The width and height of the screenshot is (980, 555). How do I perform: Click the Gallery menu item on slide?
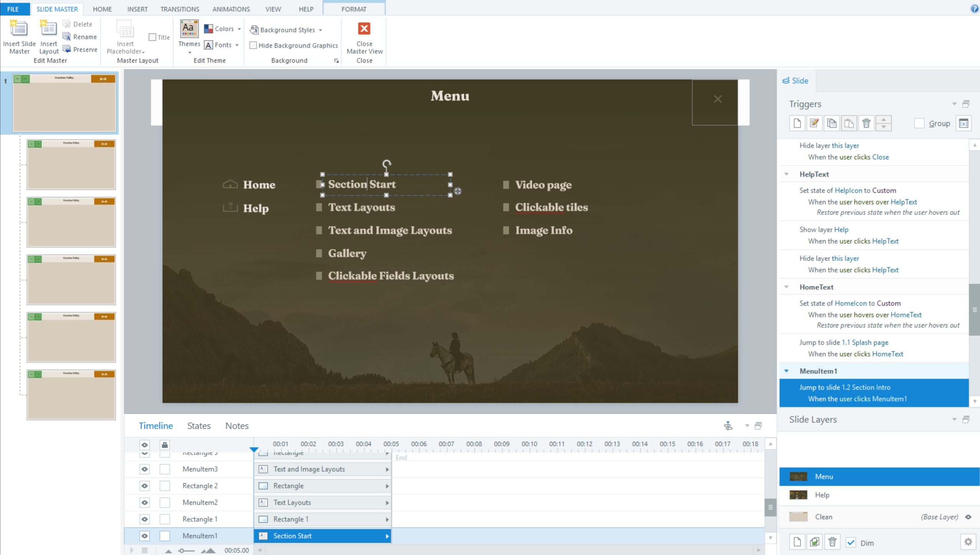click(347, 253)
